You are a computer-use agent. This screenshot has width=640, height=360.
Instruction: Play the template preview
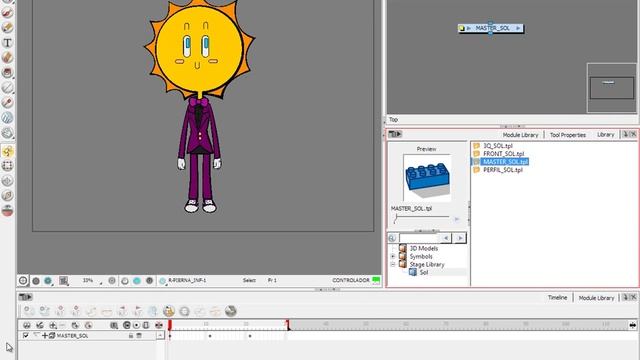[457, 219]
